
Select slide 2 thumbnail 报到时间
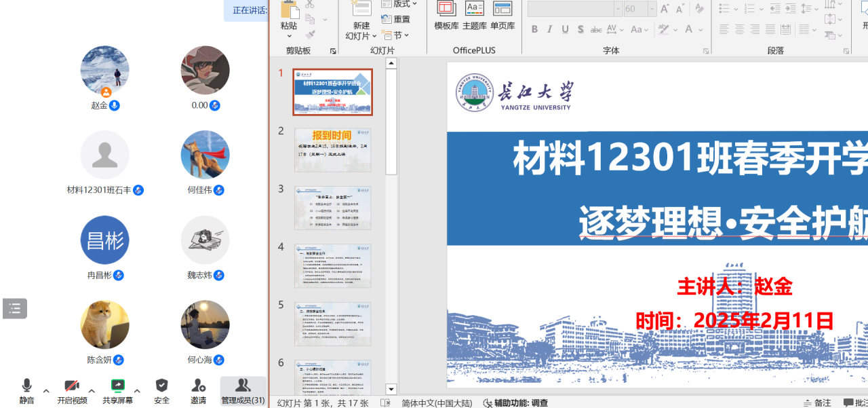(x=332, y=149)
